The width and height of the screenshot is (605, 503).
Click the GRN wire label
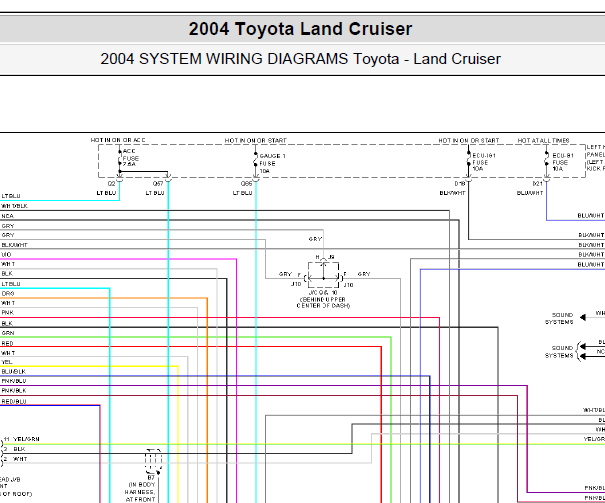(x=8, y=333)
